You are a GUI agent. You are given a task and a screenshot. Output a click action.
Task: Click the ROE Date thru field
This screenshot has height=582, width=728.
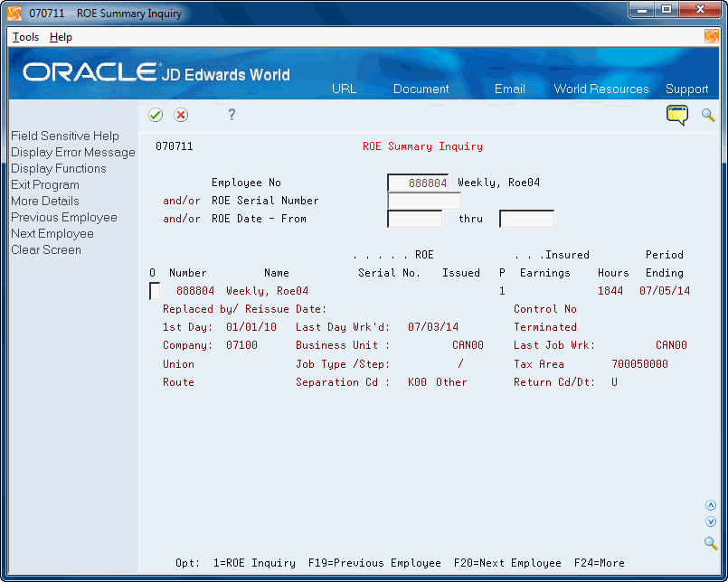pyautogui.click(x=526, y=219)
